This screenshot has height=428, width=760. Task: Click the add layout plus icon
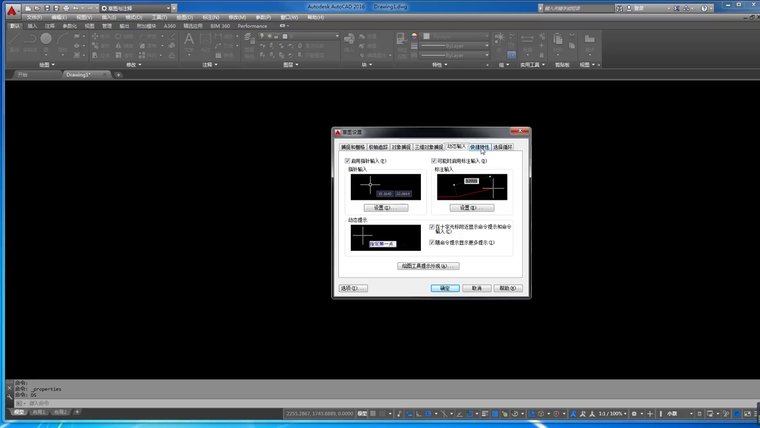tap(78, 412)
